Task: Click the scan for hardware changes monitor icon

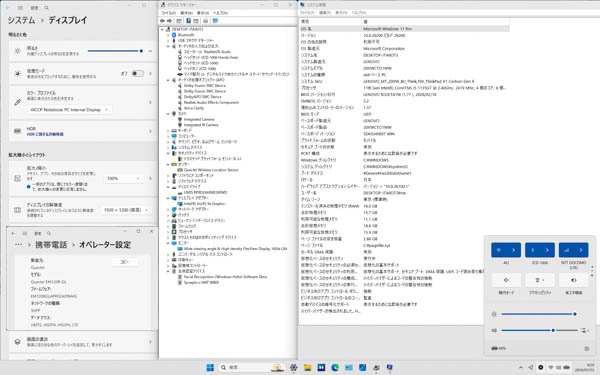Action: point(215,21)
